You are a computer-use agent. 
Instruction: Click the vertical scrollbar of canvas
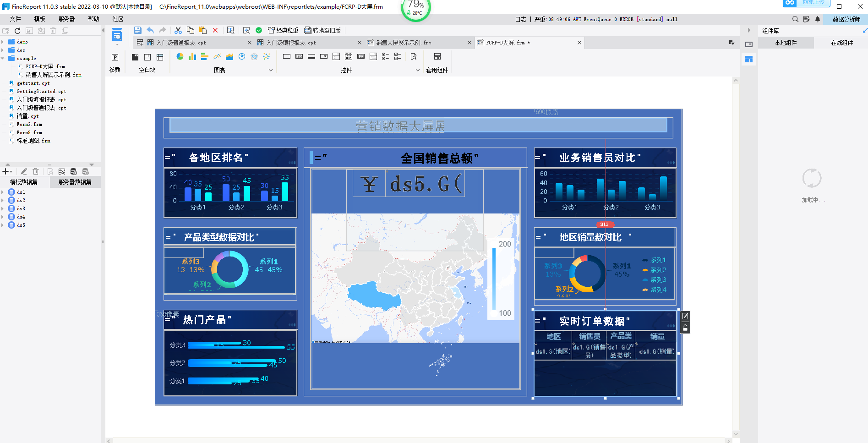click(736, 257)
